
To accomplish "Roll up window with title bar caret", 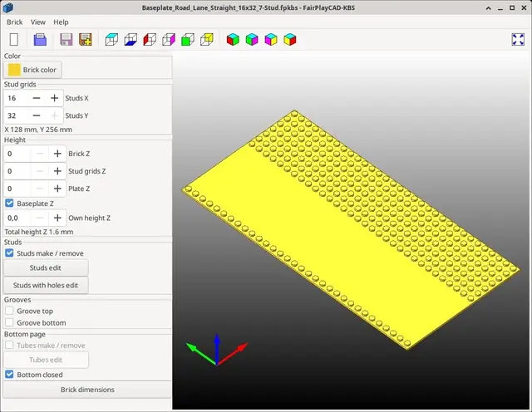I will tap(488, 7).
